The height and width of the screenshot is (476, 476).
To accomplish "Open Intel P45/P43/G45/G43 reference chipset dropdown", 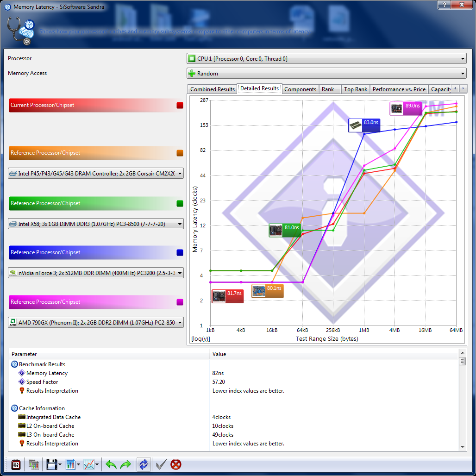I will point(96,173).
